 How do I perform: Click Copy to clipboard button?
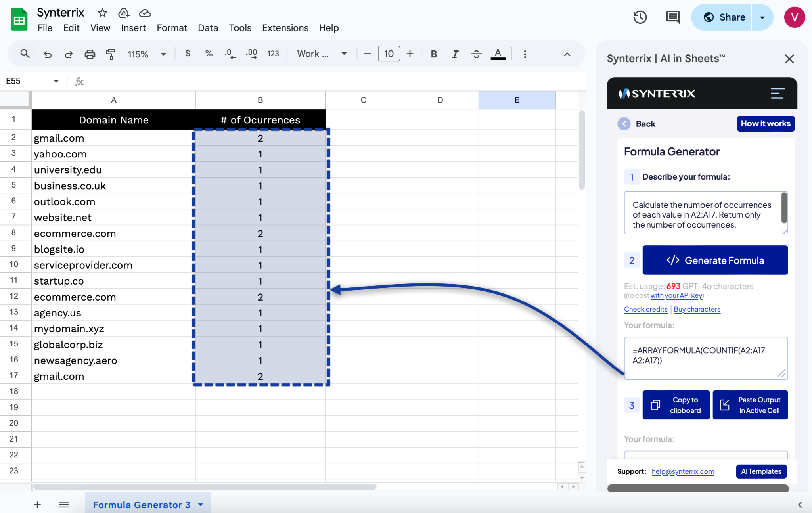(676, 405)
